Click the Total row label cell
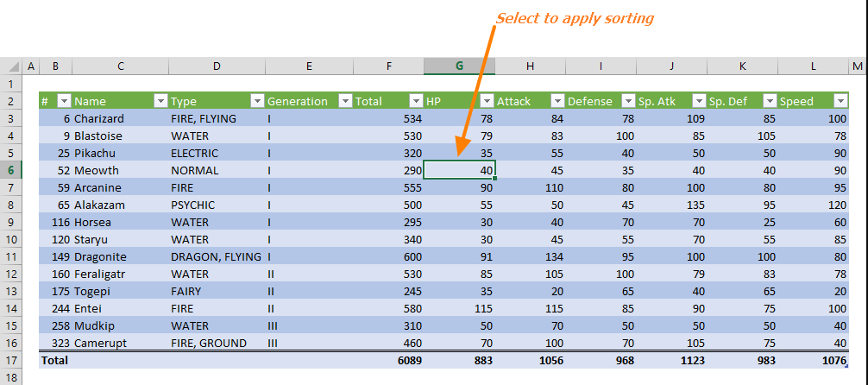This screenshot has width=868, height=385. [55, 360]
